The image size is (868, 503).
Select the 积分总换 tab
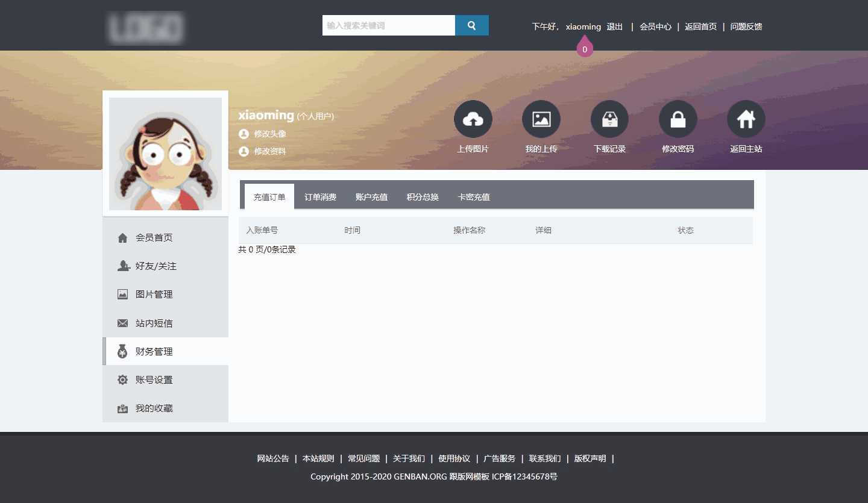tap(423, 197)
